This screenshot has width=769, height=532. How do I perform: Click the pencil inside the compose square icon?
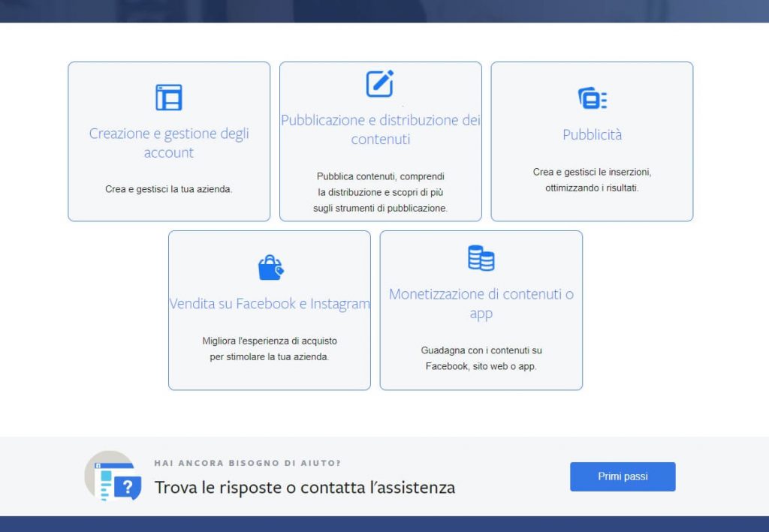pyautogui.click(x=383, y=81)
